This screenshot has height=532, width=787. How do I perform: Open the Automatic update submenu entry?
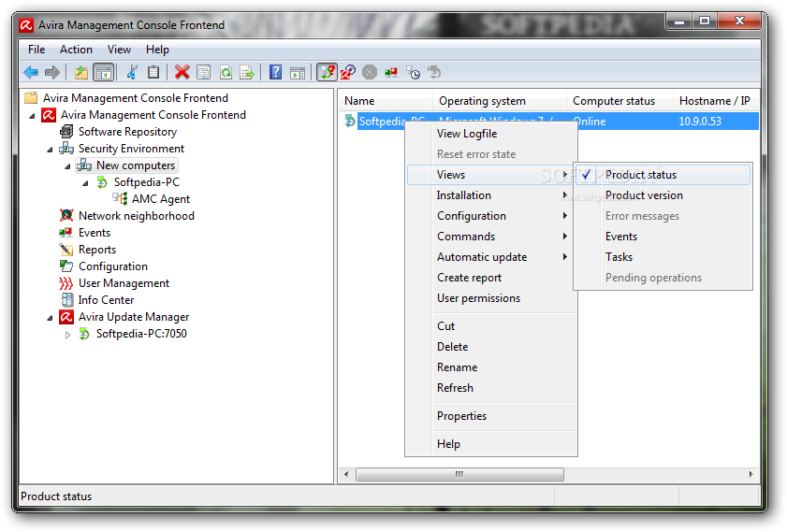[x=491, y=257]
